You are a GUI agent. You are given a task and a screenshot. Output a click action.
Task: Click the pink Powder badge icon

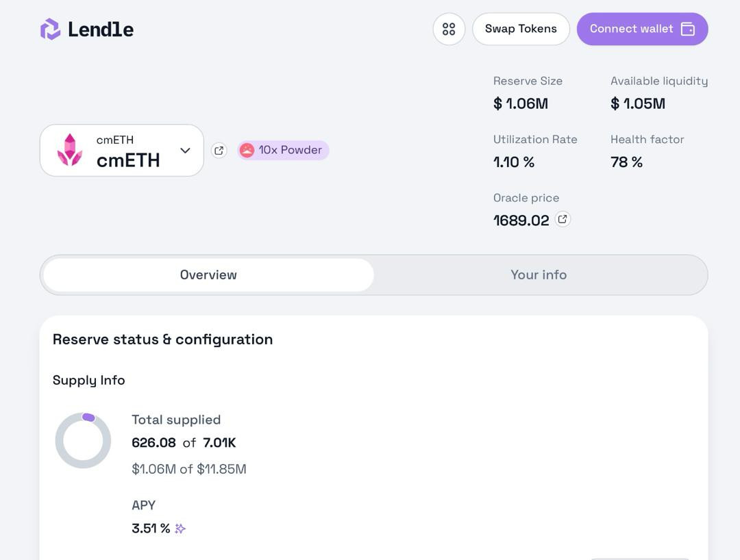(247, 151)
